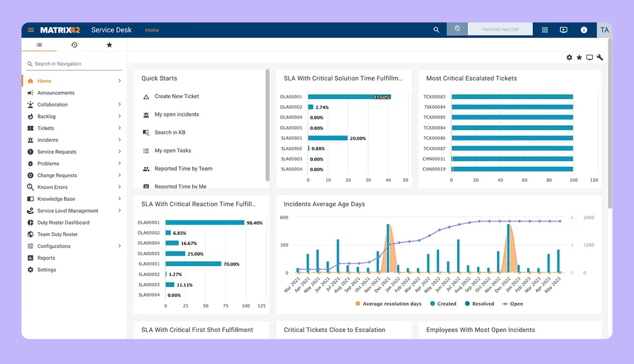The image size is (634, 364).
Task: Add dashboard to favorites star icon
Action: [579, 58]
